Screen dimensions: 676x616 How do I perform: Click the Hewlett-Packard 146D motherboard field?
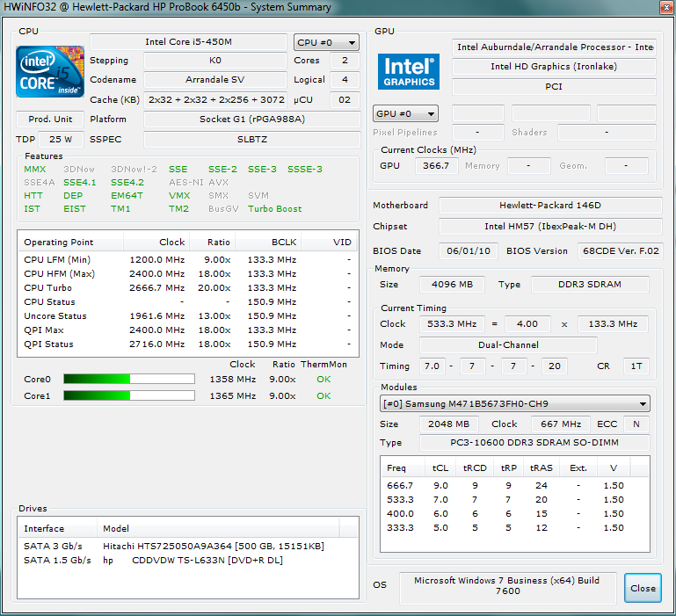tap(550, 206)
